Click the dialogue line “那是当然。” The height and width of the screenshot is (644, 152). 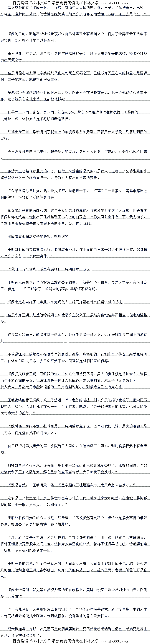point(72,485)
